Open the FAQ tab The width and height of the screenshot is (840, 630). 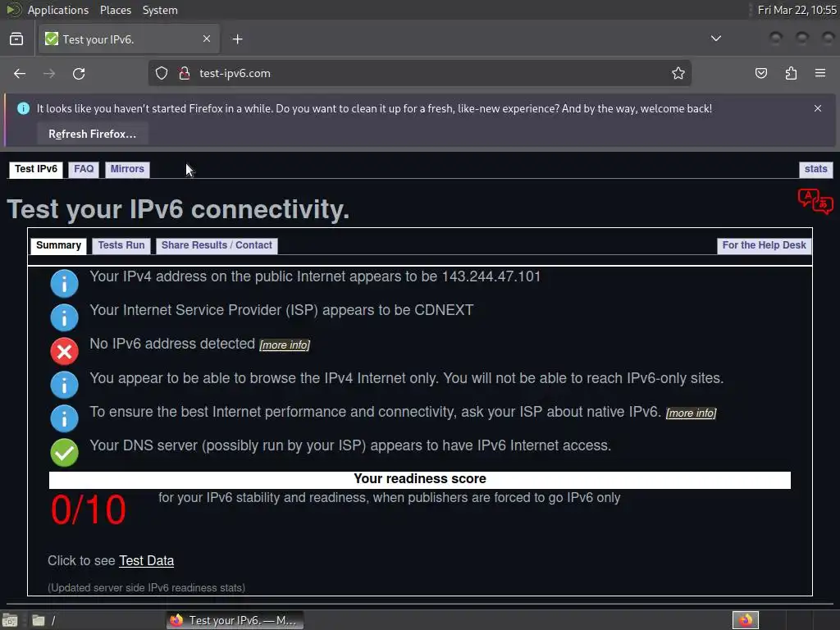click(84, 169)
